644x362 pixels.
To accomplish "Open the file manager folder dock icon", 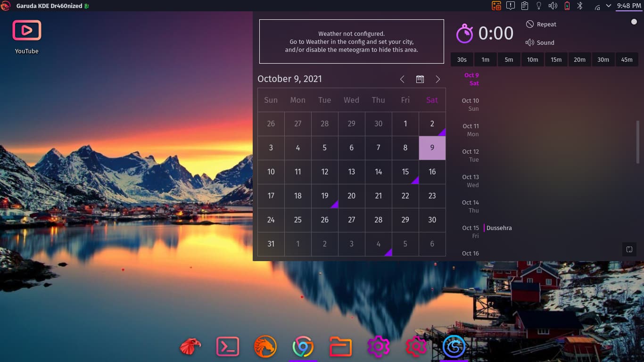I will point(340,347).
